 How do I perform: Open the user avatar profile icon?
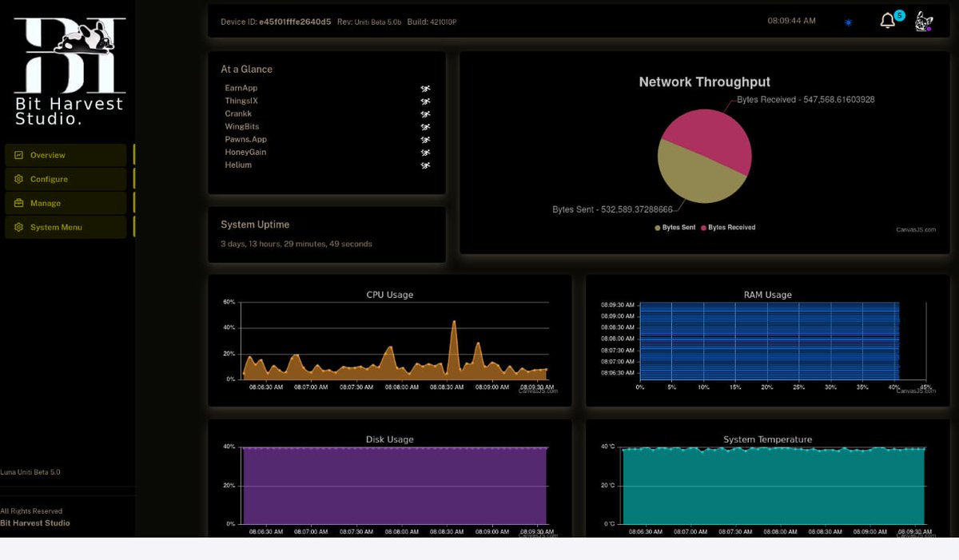924,22
